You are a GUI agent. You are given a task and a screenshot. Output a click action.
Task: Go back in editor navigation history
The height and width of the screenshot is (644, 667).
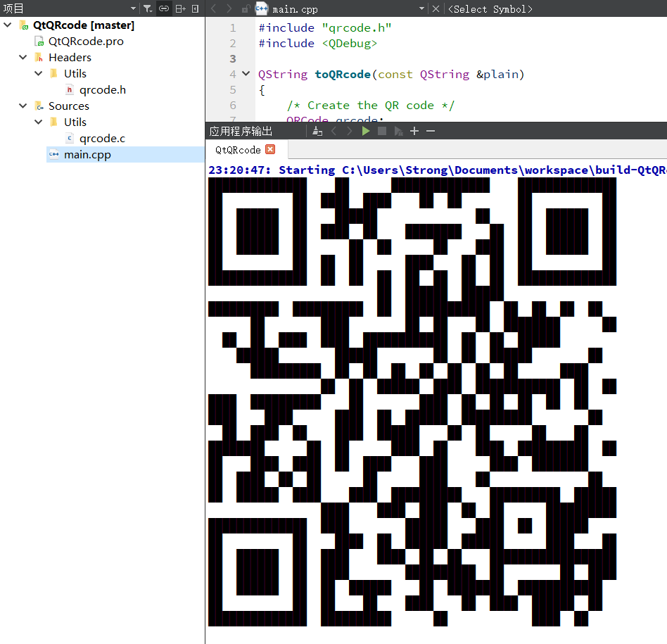[x=214, y=8]
